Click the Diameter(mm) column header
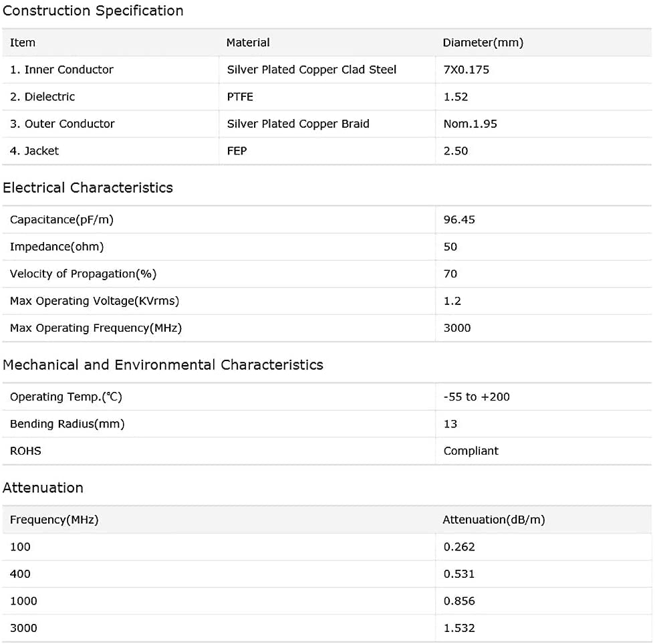The height and width of the screenshot is (644, 655). (x=483, y=43)
